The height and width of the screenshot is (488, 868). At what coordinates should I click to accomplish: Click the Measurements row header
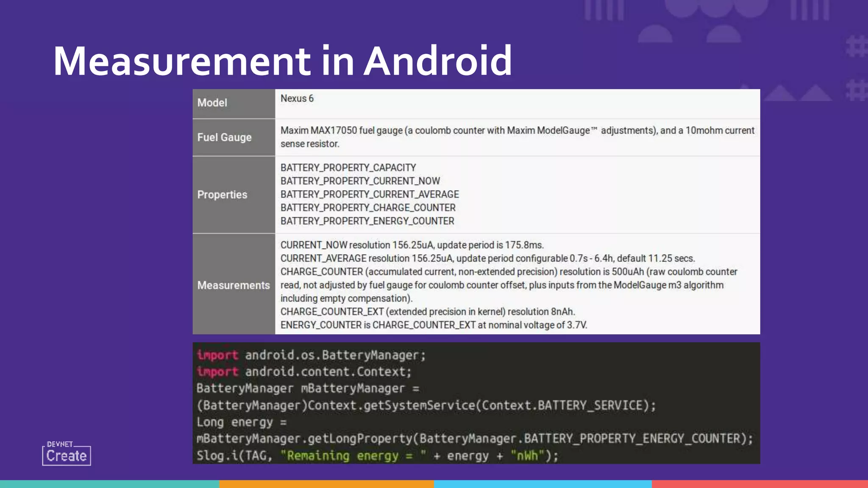(x=234, y=284)
